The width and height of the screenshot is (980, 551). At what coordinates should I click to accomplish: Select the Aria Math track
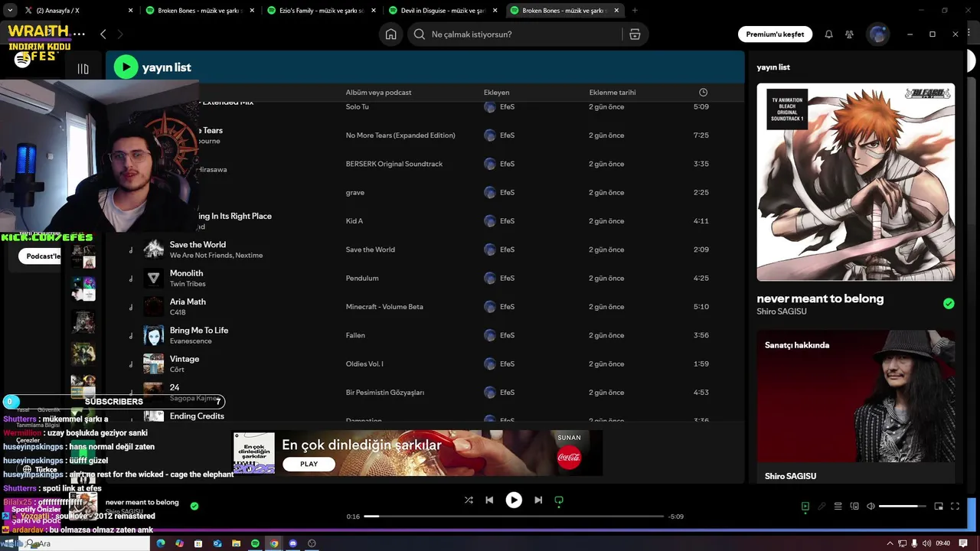coord(425,307)
